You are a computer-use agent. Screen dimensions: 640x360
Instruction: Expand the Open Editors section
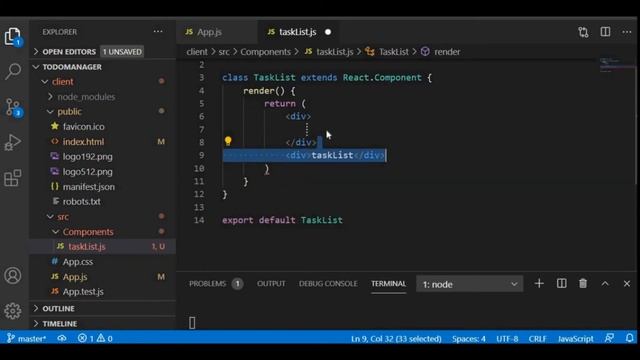(x=103, y=52)
